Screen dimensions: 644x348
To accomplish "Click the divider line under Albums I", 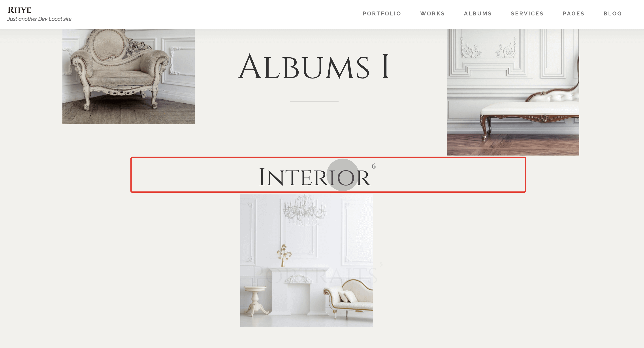I will (x=314, y=101).
